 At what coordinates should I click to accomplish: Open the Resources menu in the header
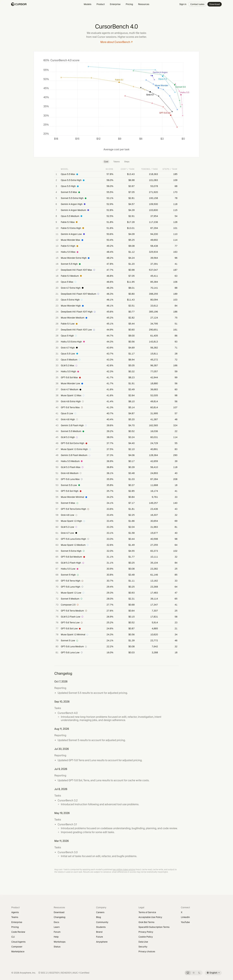point(144,4)
